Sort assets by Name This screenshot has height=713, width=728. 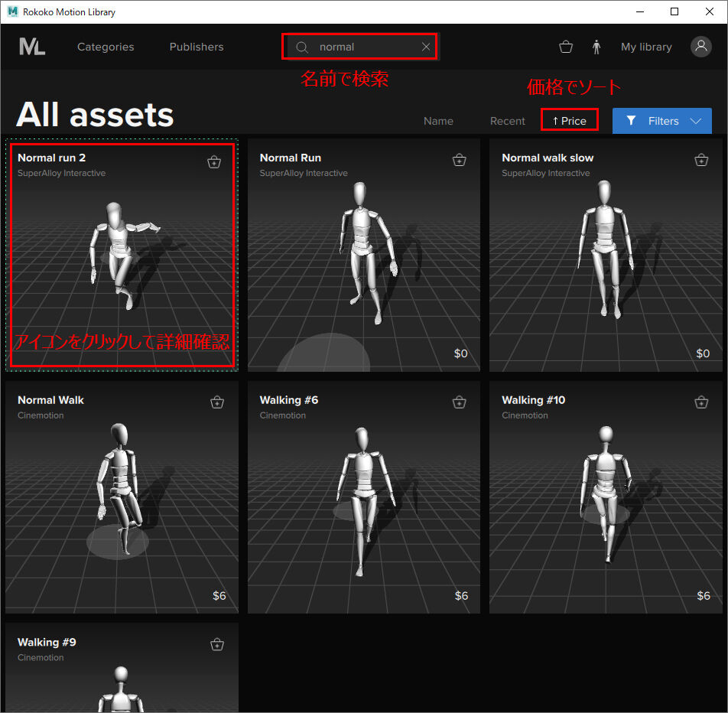(438, 120)
